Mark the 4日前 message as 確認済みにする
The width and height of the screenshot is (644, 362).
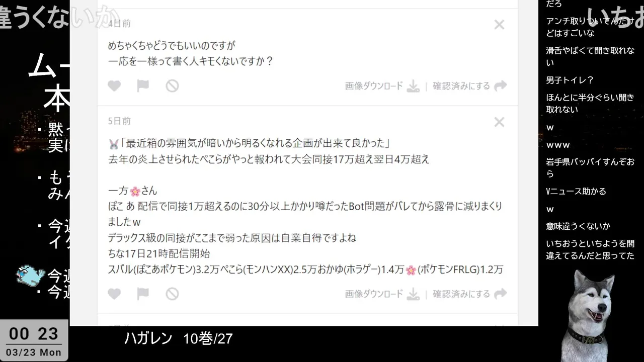coord(461,86)
